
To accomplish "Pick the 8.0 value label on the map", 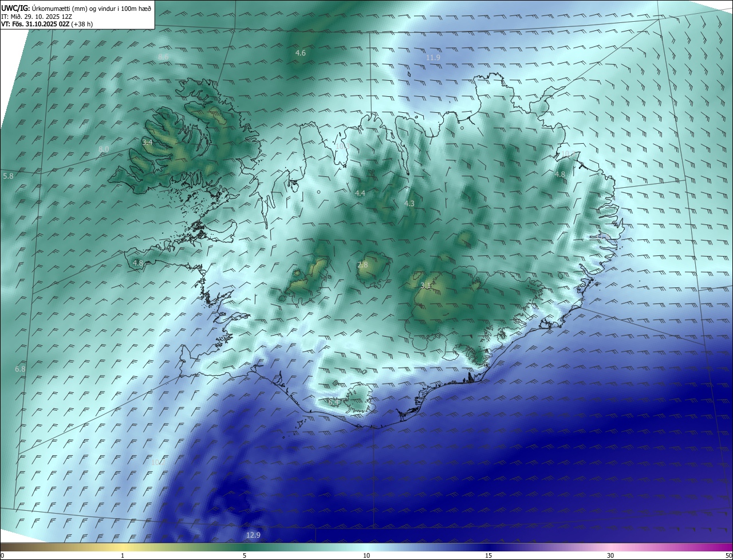I will (104, 149).
